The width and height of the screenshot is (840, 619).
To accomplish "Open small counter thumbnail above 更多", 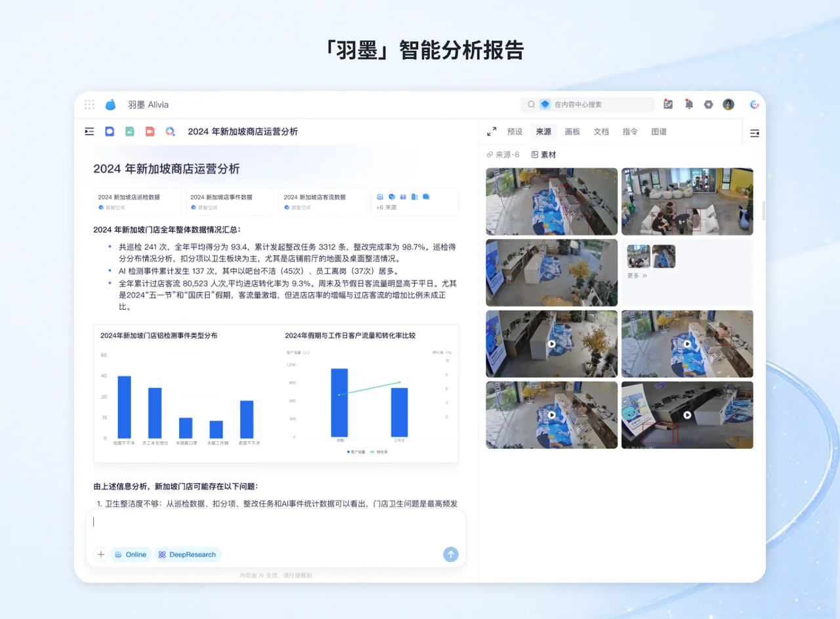I will 663,256.
